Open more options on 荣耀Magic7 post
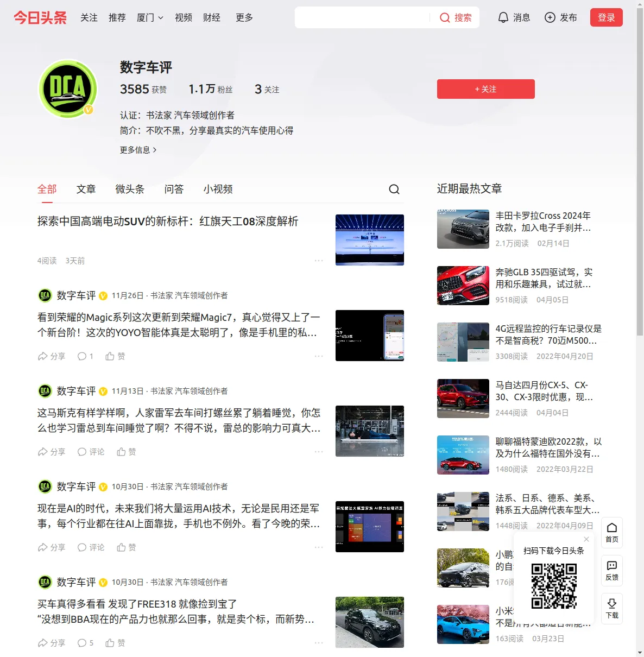 click(319, 356)
